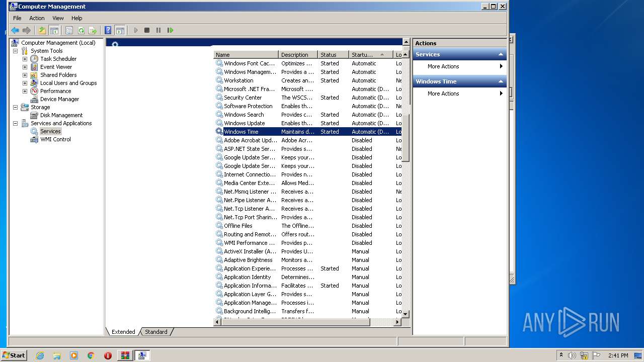644x362 pixels.
Task: Select Device Manager in the tree
Action: (x=59, y=99)
